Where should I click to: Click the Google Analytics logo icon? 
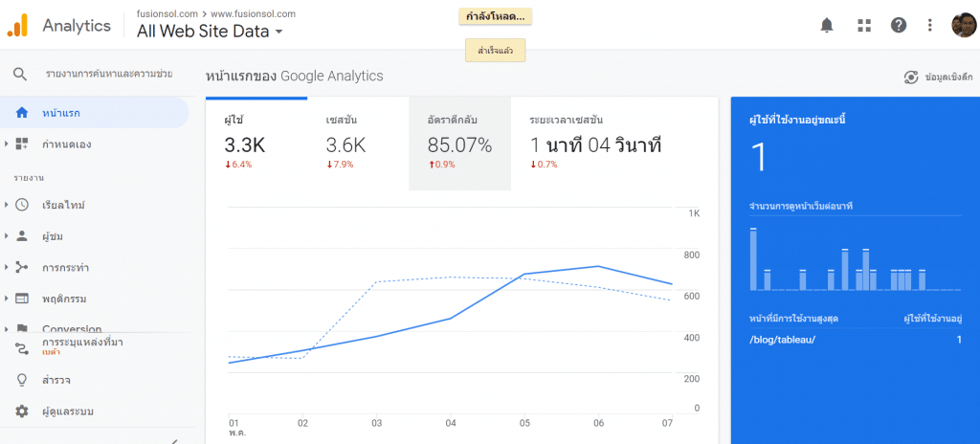click(x=17, y=25)
